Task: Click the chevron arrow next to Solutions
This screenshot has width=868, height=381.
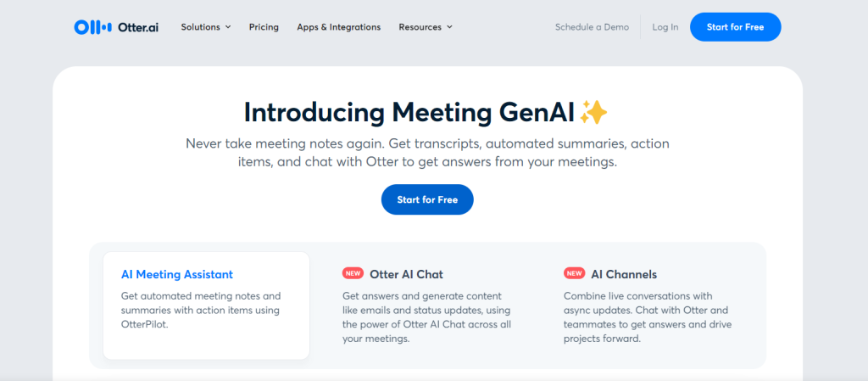Action: coord(228,27)
